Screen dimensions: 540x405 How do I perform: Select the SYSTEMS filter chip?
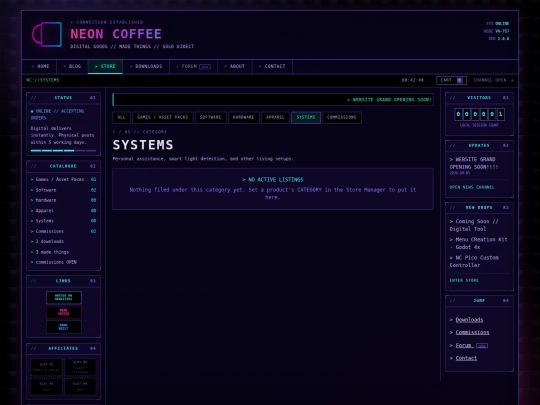[x=306, y=117]
